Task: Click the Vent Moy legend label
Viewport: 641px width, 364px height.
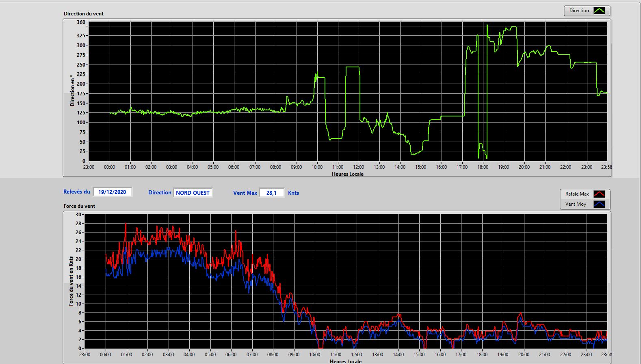Action: point(576,204)
